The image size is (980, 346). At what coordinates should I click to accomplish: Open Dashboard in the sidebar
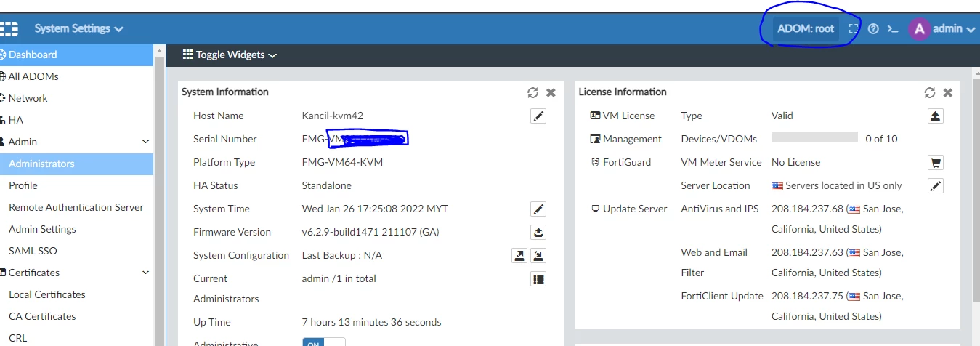coord(77,55)
